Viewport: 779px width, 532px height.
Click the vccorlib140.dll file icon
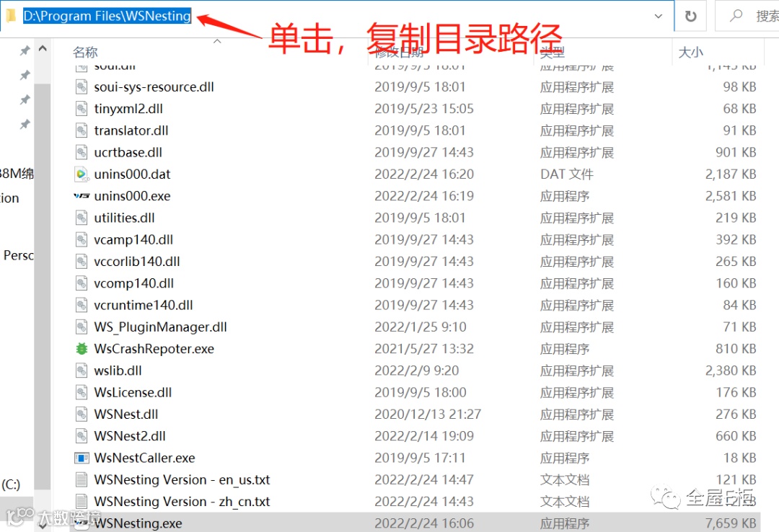click(x=82, y=261)
